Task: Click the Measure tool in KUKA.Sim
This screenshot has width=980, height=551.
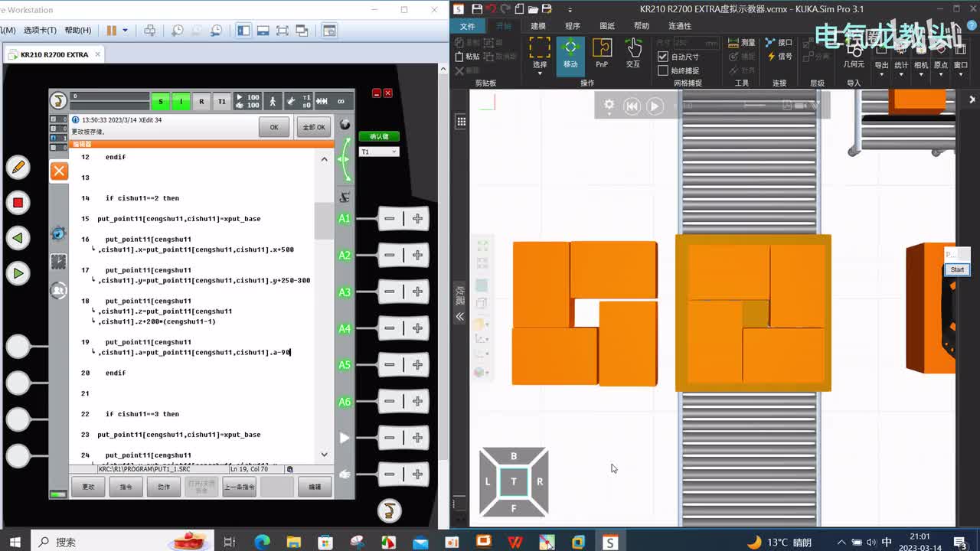Action: [x=741, y=43]
